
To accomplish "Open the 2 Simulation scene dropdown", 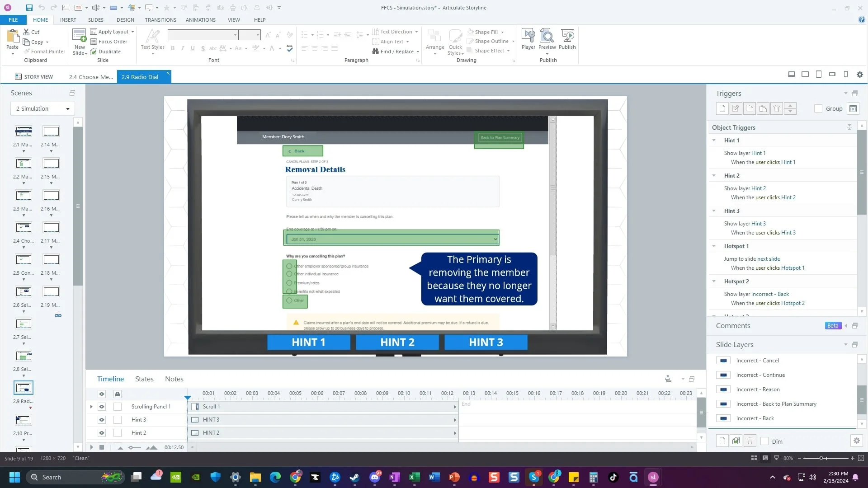I will 67,109.
